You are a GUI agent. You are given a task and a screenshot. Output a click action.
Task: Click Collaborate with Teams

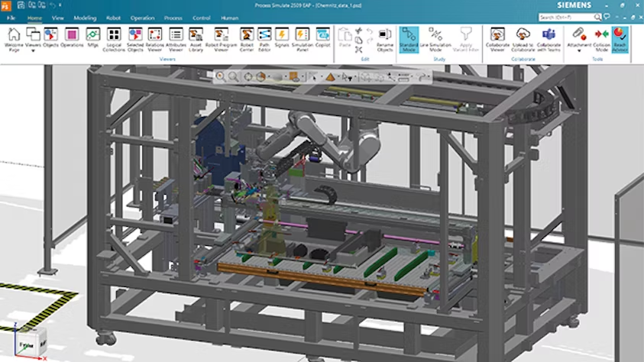pyautogui.click(x=549, y=38)
